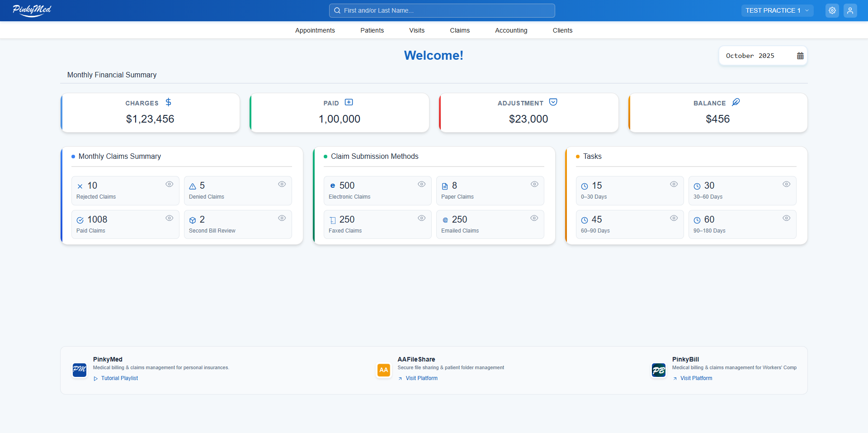This screenshot has width=868, height=433.
Task: Click the dollar icon on the Charges card
Action: coord(168,102)
